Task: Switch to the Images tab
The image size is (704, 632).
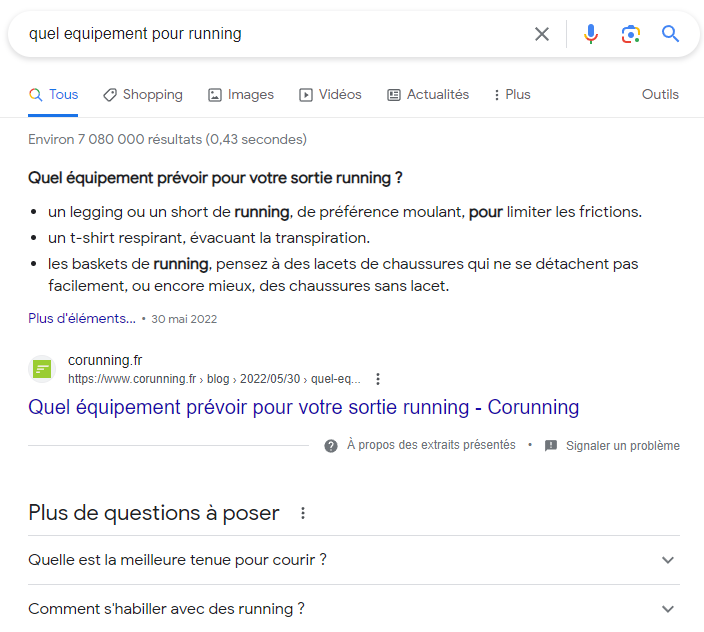Action: click(241, 95)
